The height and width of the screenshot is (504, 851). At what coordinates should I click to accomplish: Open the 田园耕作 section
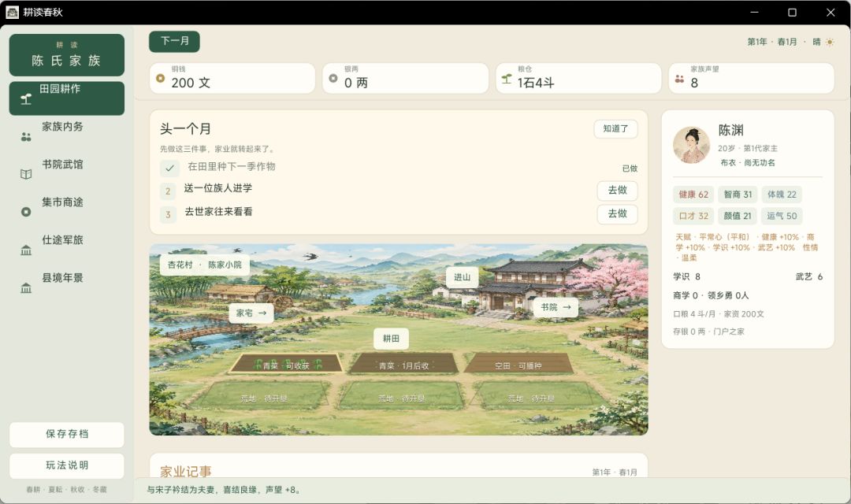click(67, 98)
